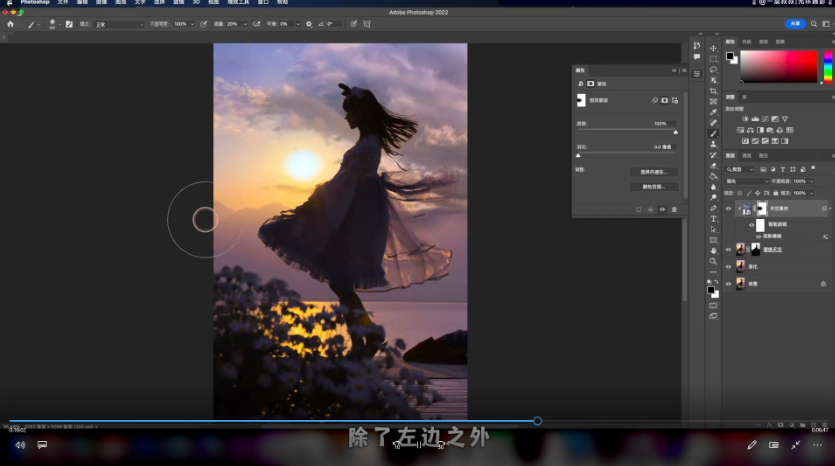Click the Select and Mask button

(x=654, y=172)
